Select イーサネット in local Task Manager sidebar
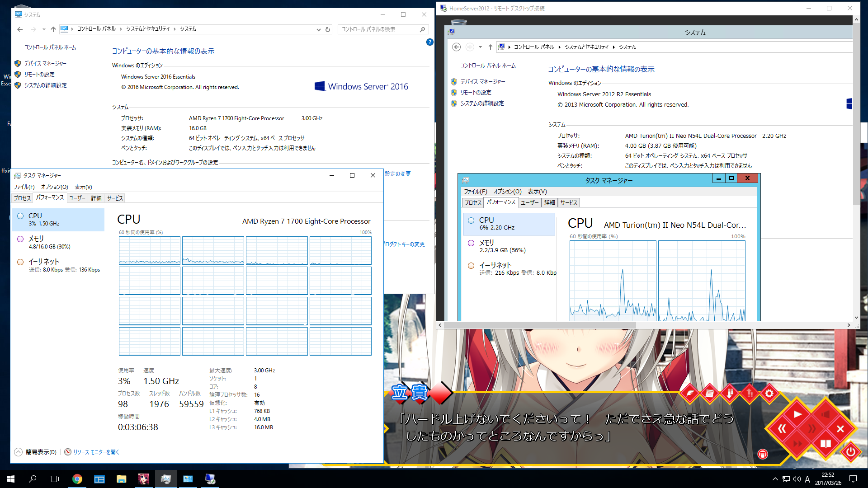This screenshot has height=488, width=868. coord(58,265)
